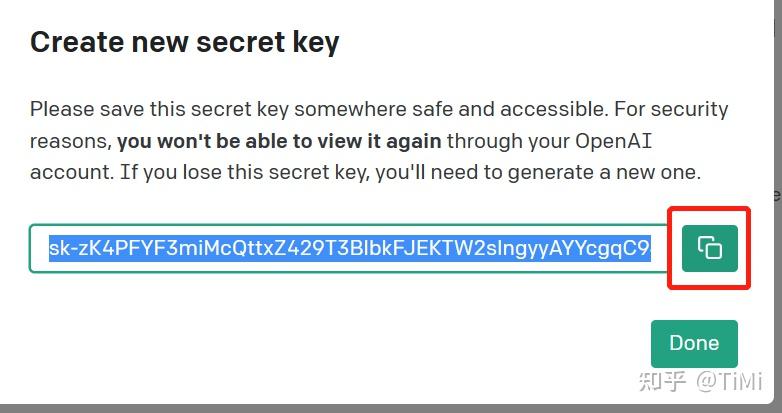The image size is (782, 413).
Task: Click the copy secret key icon
Action: click(710, 248)
